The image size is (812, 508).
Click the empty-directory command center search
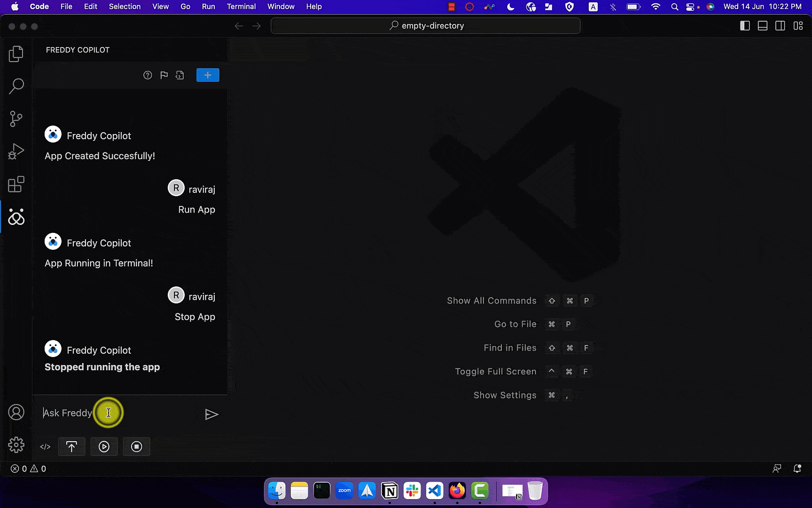(426, 26)
